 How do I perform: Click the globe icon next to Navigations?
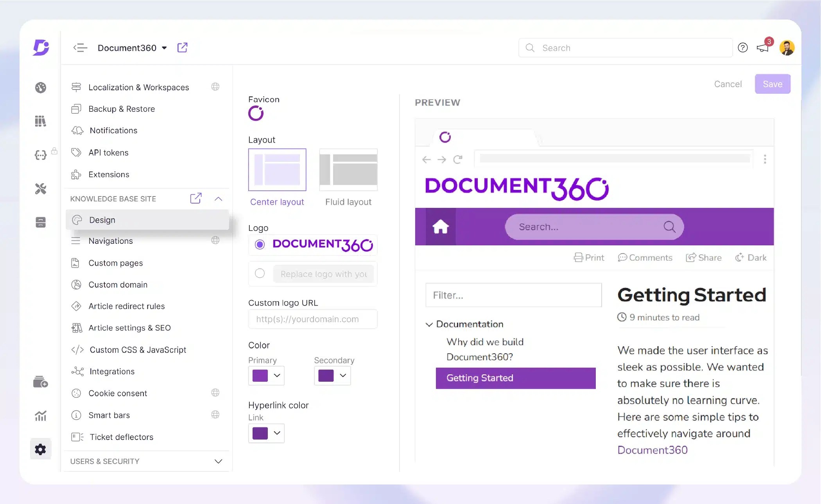click(215, 241)
